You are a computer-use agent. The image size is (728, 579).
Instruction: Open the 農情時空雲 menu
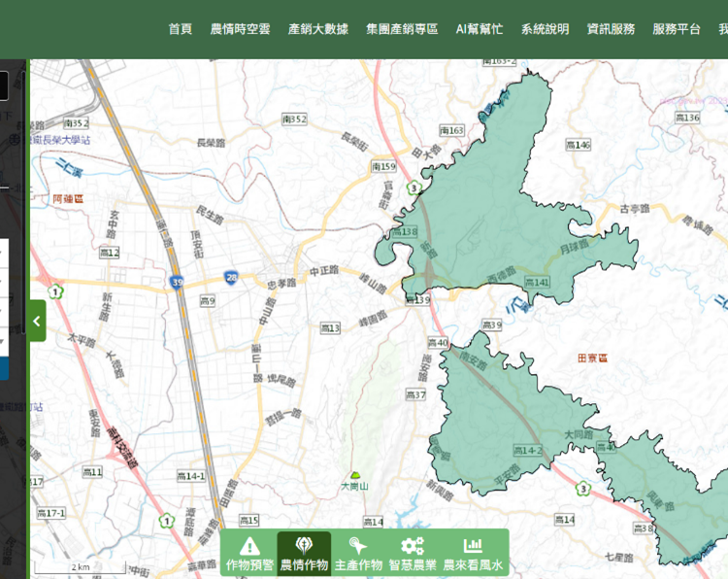click(240, 29)
